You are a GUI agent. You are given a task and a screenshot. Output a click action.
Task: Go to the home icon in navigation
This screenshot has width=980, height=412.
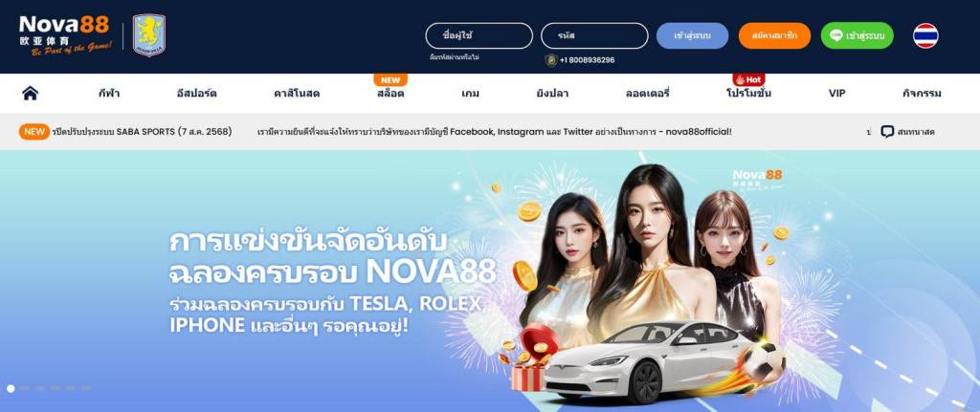click(30, 93)
